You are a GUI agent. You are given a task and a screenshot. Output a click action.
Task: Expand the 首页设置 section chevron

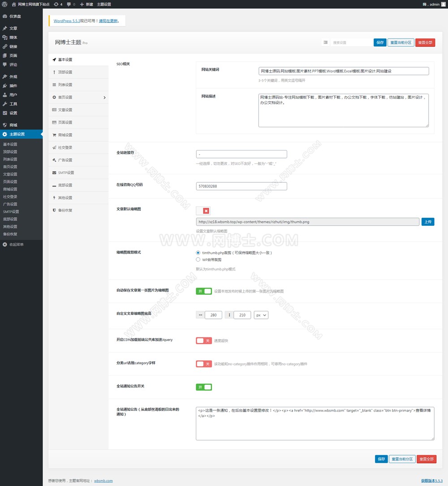pyautogui.click(x=104, y=98)
